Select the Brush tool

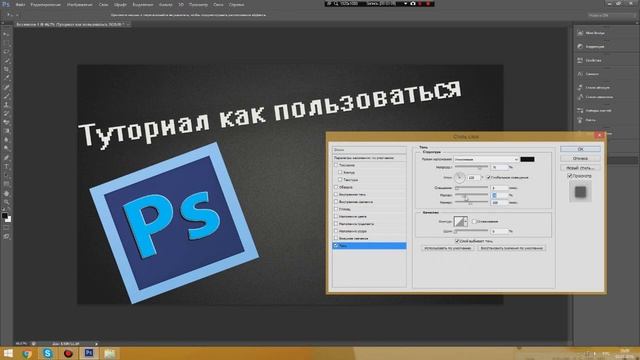tap(6, 96)
